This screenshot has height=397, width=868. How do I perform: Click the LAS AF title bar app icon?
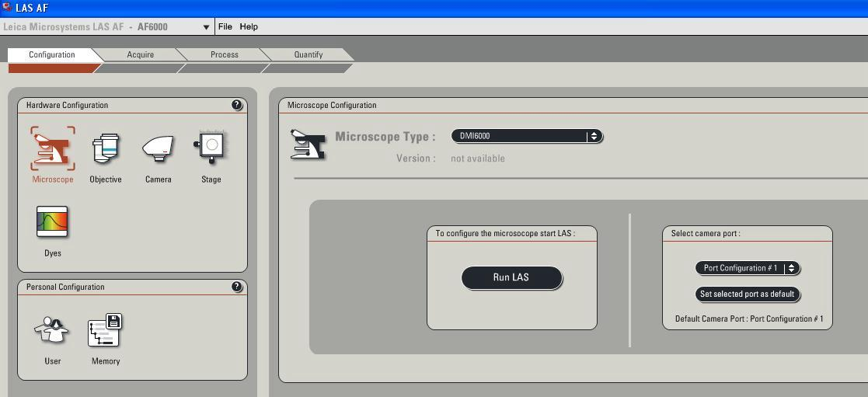pos(7,8)
